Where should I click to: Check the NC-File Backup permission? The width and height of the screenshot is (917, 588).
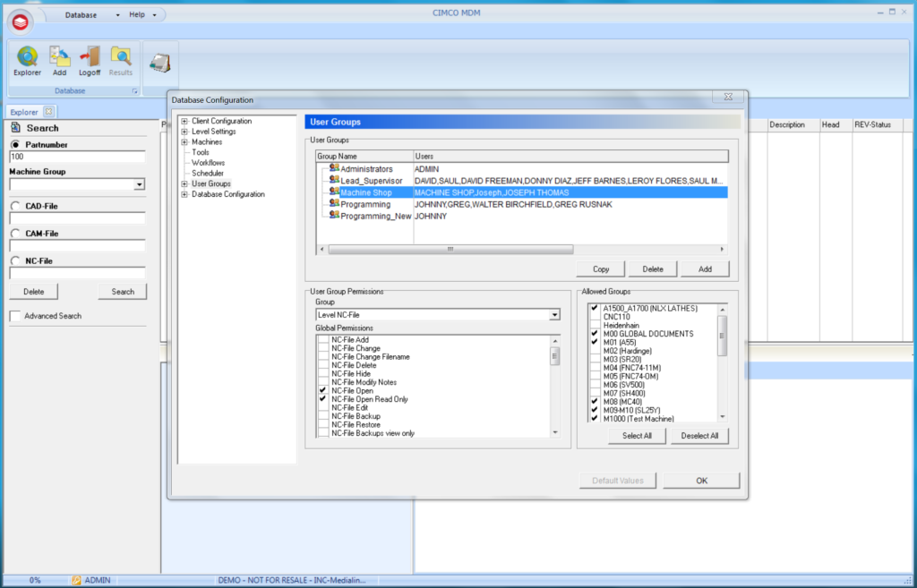pyautogui.click(x=322, y=416)
